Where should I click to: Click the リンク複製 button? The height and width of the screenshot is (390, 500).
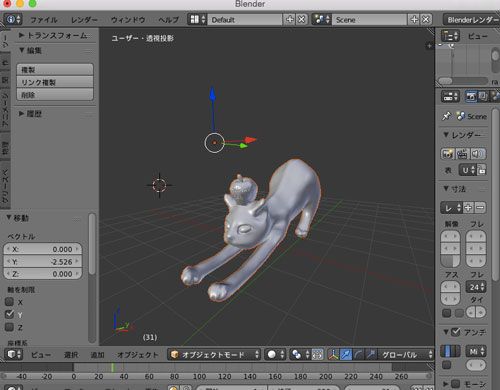point(55,82)
